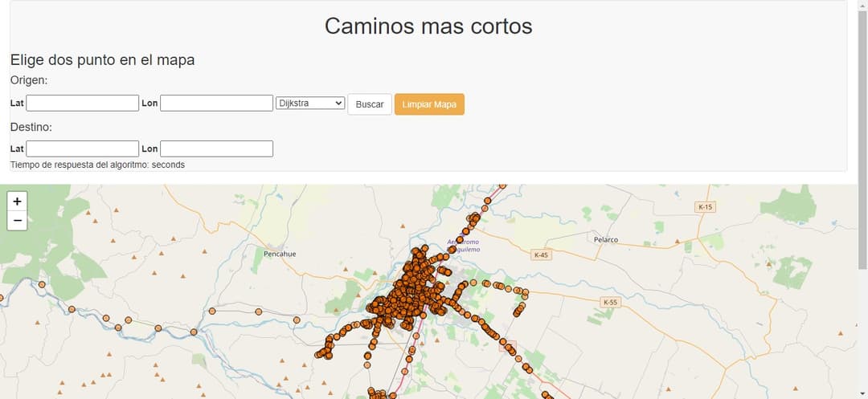Click the K-15 road shield
Viewport: 868px width, 399px height.
pyautogui.click(x=705, y=207)
